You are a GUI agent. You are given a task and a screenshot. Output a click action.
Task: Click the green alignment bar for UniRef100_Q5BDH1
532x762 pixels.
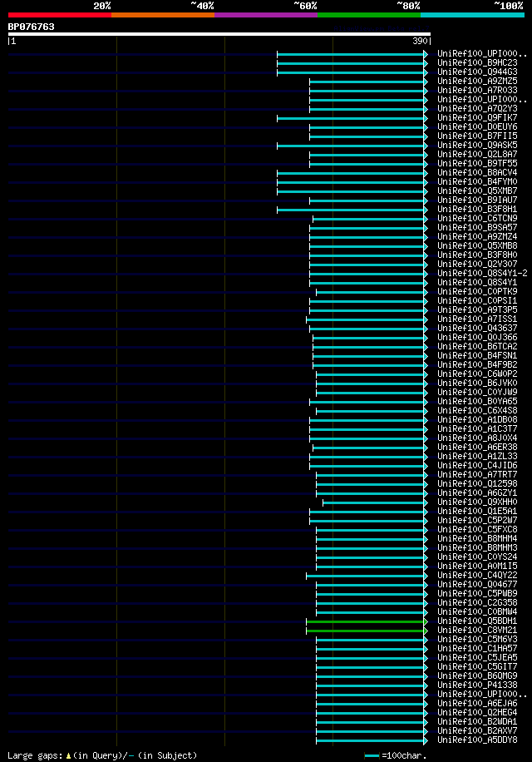367,621
